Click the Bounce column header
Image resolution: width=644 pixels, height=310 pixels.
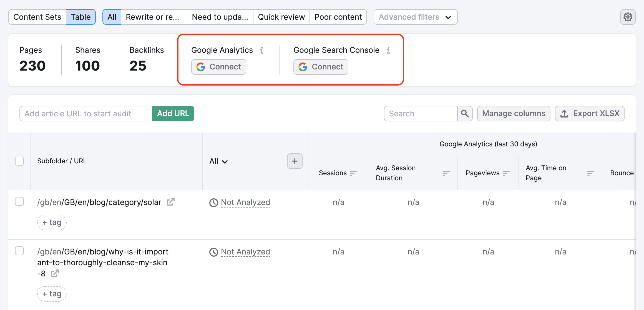[622, 173]
